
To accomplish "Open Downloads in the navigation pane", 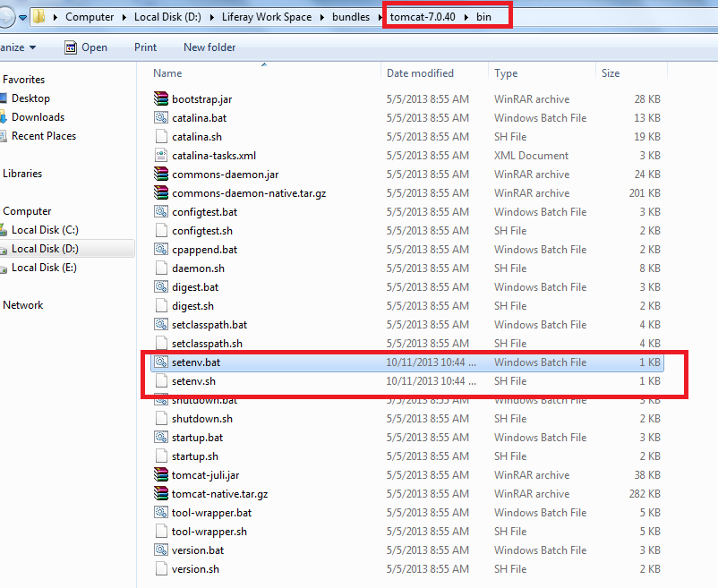I will (x=38, y=117).
